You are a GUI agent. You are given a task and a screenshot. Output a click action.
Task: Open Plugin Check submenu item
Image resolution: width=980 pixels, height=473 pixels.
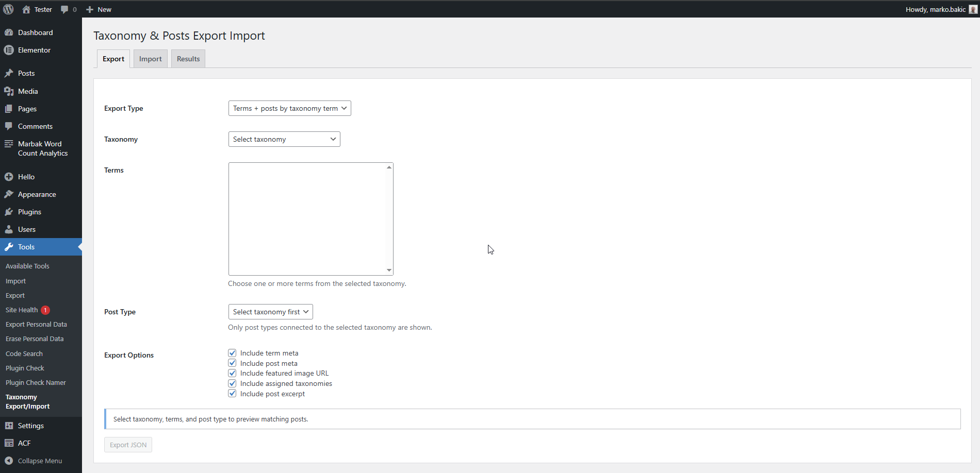pos(25,368)
